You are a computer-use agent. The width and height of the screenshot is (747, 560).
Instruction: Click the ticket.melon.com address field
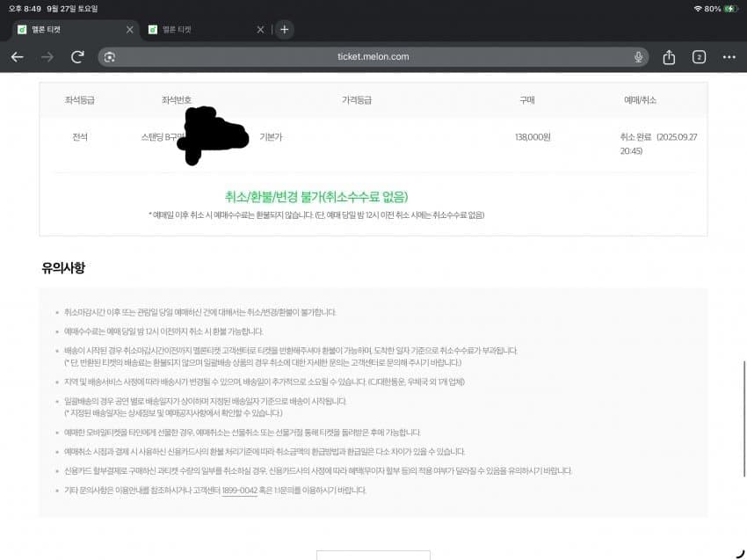pyautogui.click(x=373, y=56)
